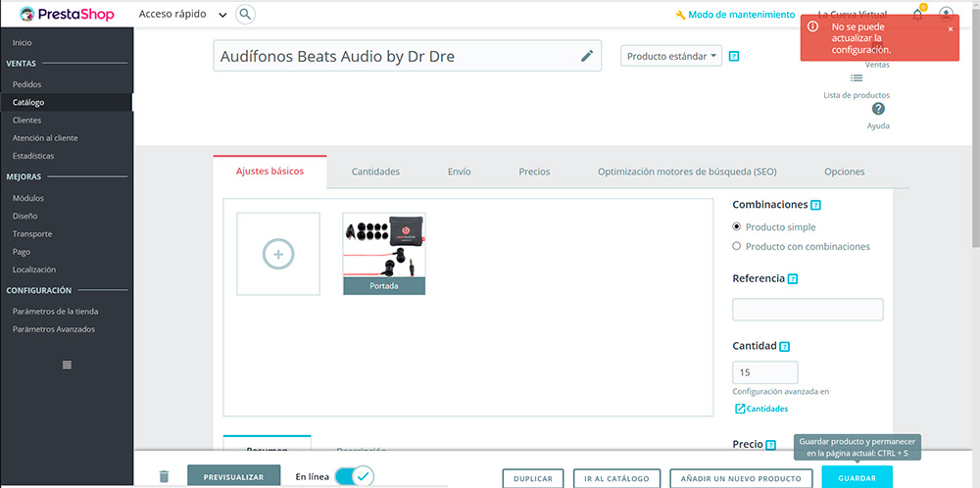Click the product name input field
Viewport: 980px width, 488px height.
[x=408, y=56]
